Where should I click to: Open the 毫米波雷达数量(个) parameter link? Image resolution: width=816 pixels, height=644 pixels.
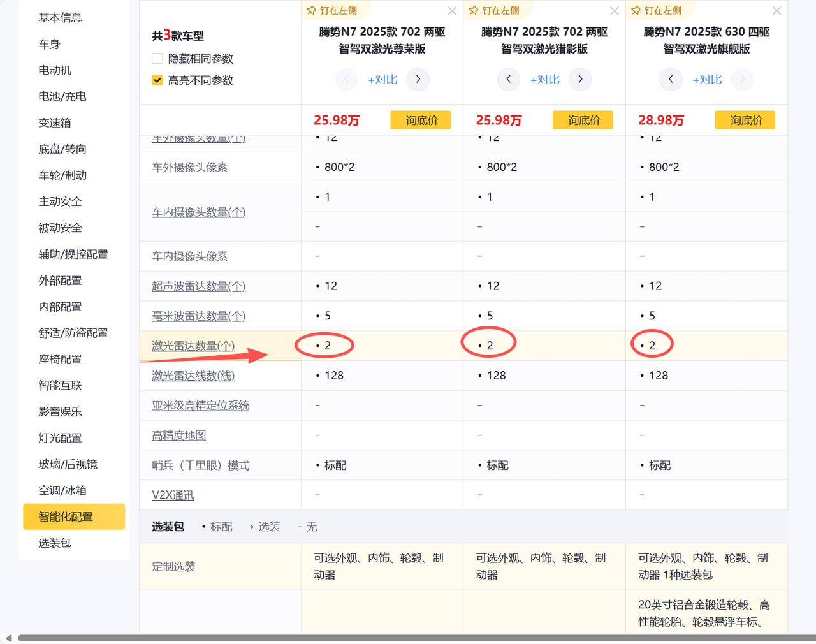[199, 316]
